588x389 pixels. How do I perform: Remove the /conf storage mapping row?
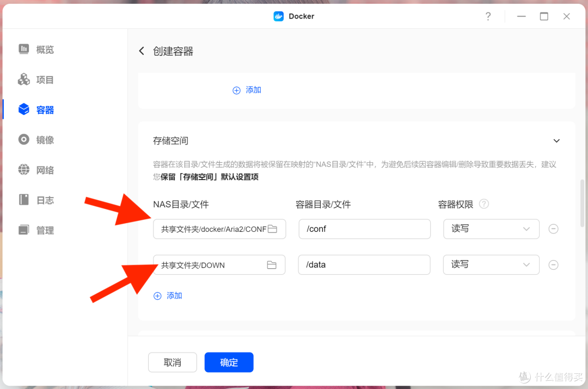coord(553,229)
